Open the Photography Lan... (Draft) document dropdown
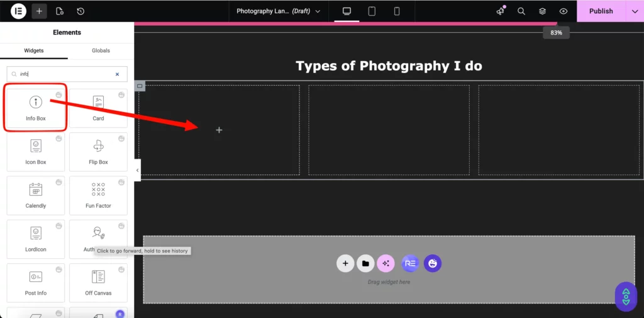This screenshot has width=644, height=318. [x=278, y=11]
